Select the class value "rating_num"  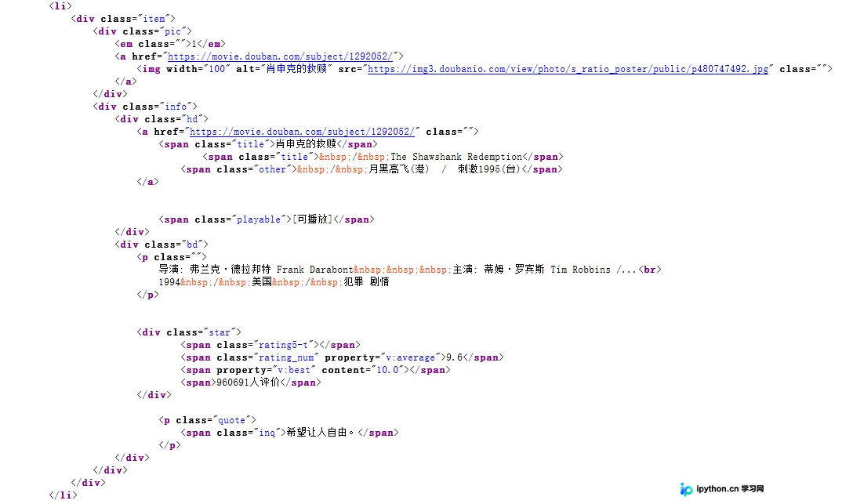point(285,357)
